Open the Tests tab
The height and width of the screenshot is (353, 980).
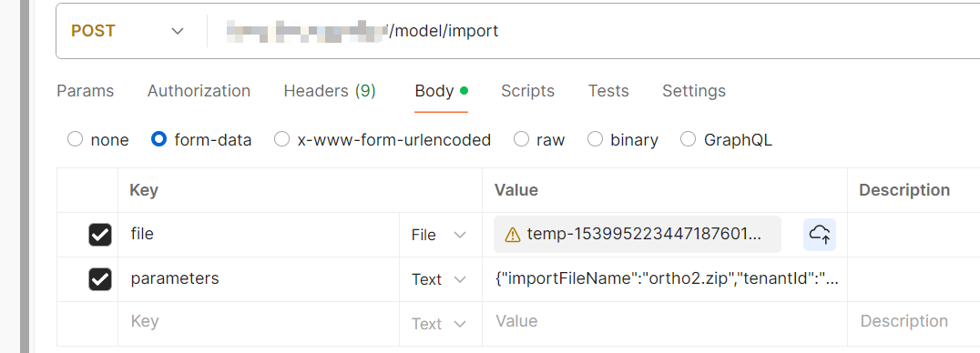[608, 91]
